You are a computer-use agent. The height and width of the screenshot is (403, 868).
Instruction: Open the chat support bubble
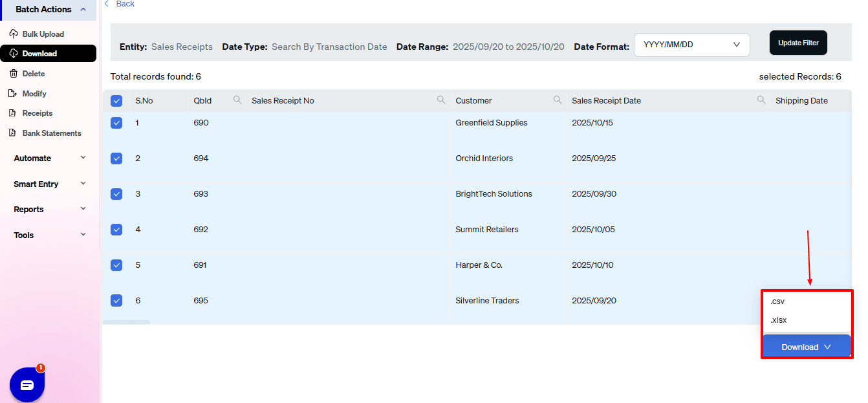pyautogui.click(x=27, y=384)
